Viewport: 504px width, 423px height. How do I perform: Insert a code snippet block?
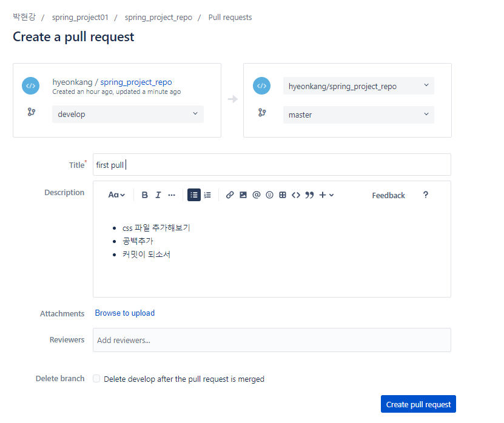296,195
